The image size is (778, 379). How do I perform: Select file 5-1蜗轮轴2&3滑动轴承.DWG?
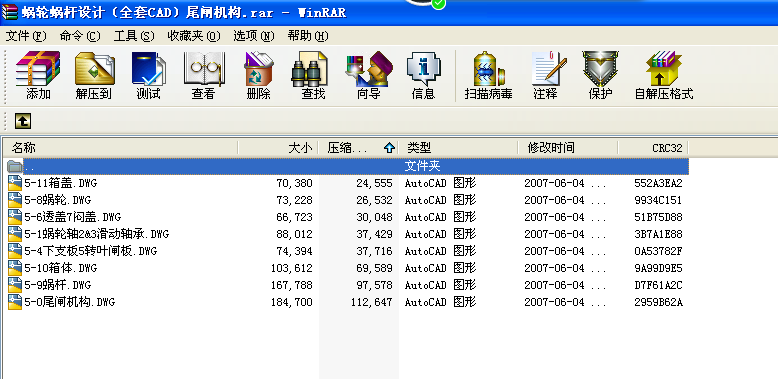pos(97,234)
